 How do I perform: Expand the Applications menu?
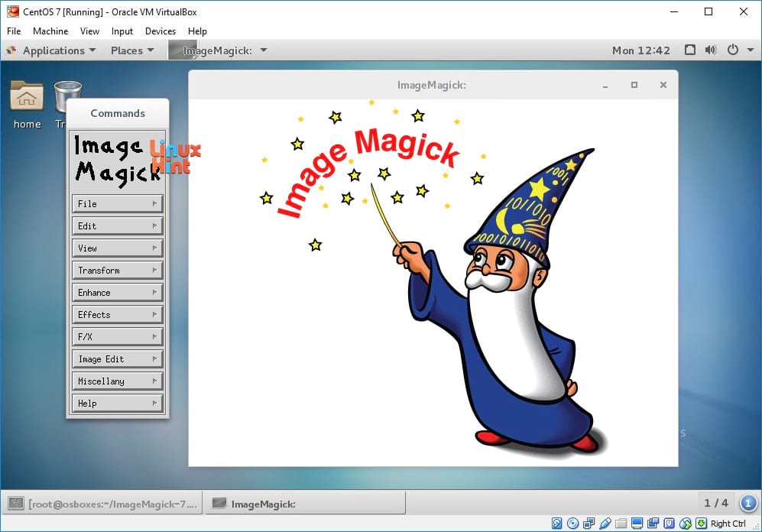(53, 50)
